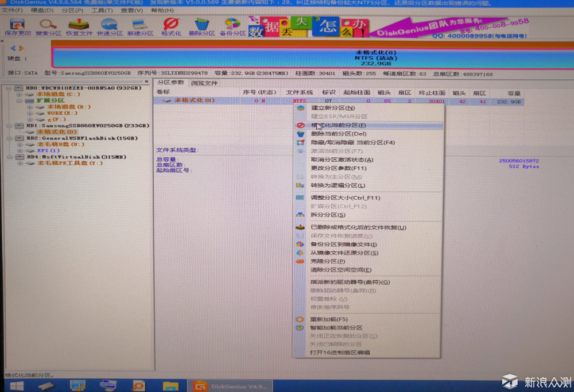574x392 pixels.
Task: Choose 从镜像文件还原分区(S) entry
Action: click(x=369, y=253)
